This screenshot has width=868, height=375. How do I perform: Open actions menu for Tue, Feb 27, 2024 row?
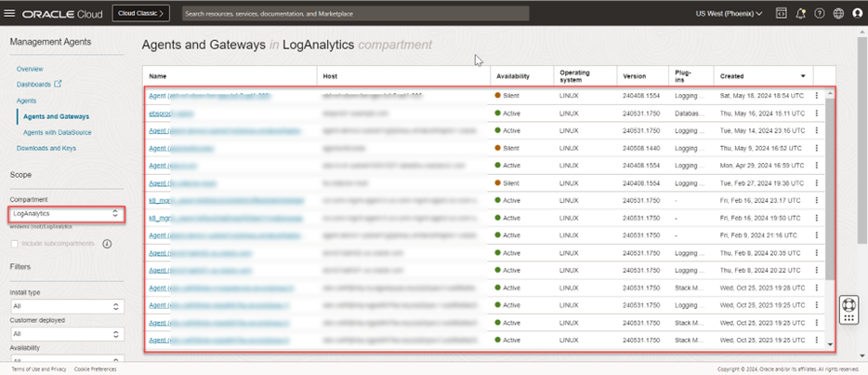coord(817,182)
